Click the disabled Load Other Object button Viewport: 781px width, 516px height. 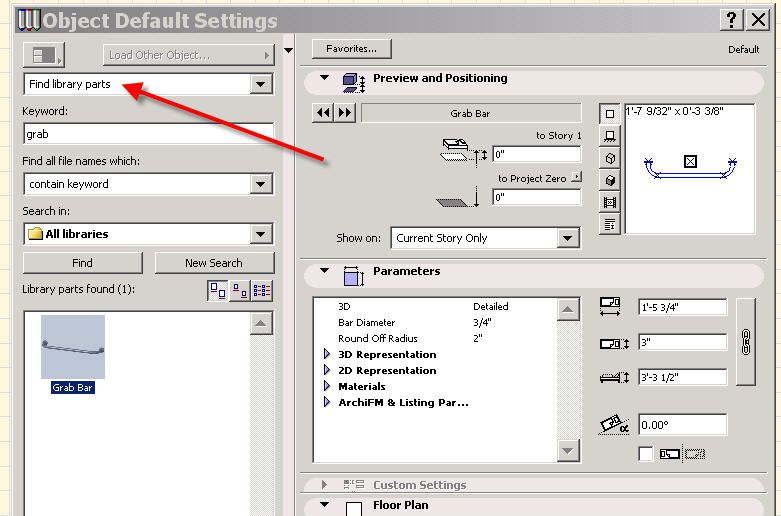click(189, 55)
